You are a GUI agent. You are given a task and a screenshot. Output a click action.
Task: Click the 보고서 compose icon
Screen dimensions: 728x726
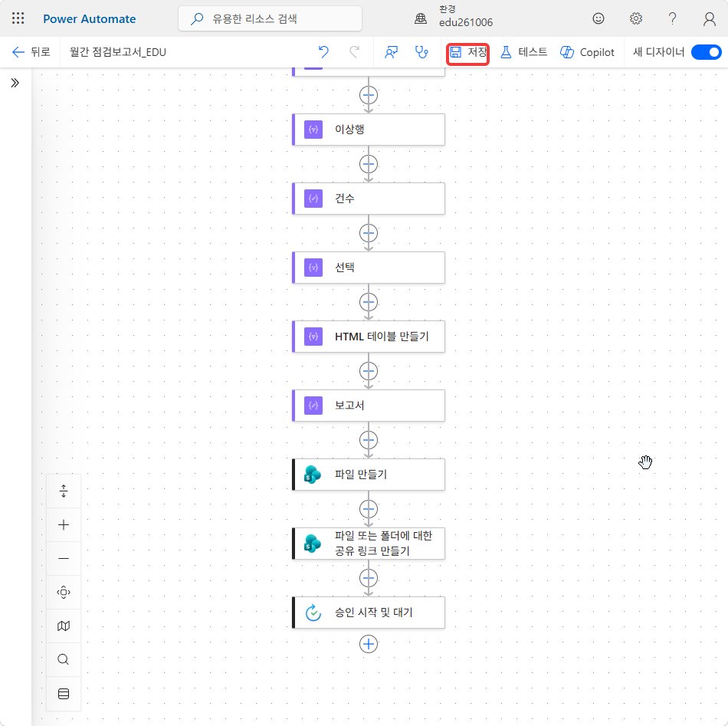(x=313, y=406)
